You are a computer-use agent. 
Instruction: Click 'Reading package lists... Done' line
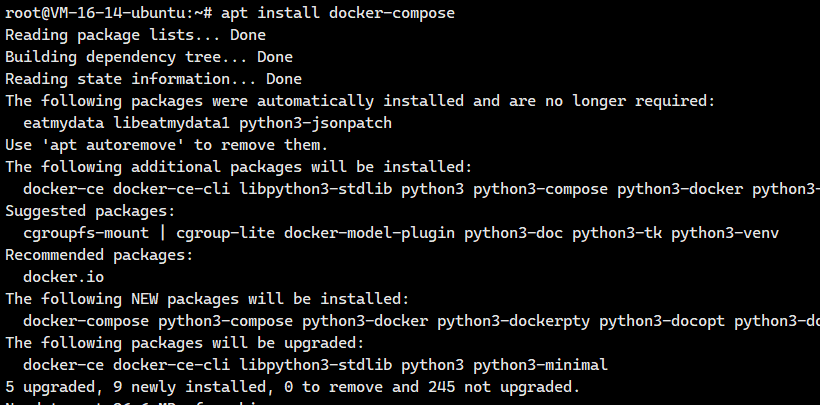coord(135,35)
